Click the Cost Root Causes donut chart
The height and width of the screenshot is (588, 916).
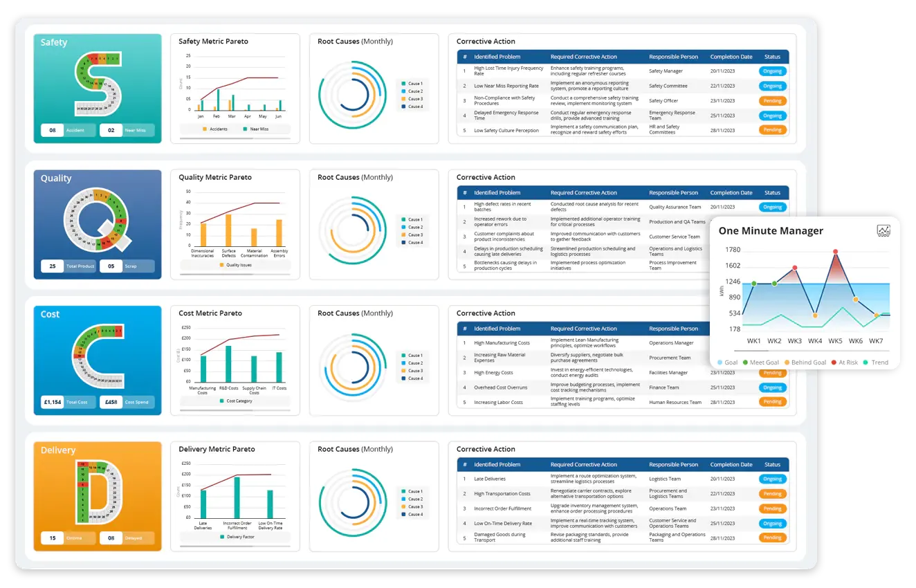pyautogui.click(x=353, y=367)
